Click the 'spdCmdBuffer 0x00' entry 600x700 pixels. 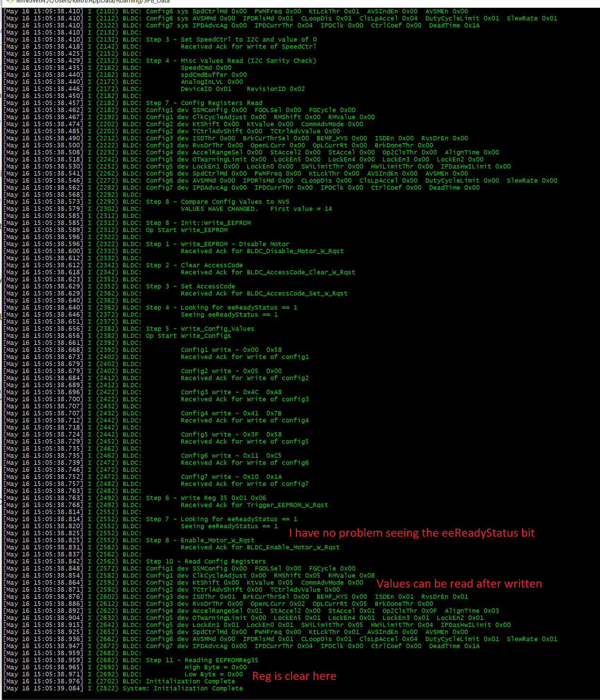tap(214, 75)
